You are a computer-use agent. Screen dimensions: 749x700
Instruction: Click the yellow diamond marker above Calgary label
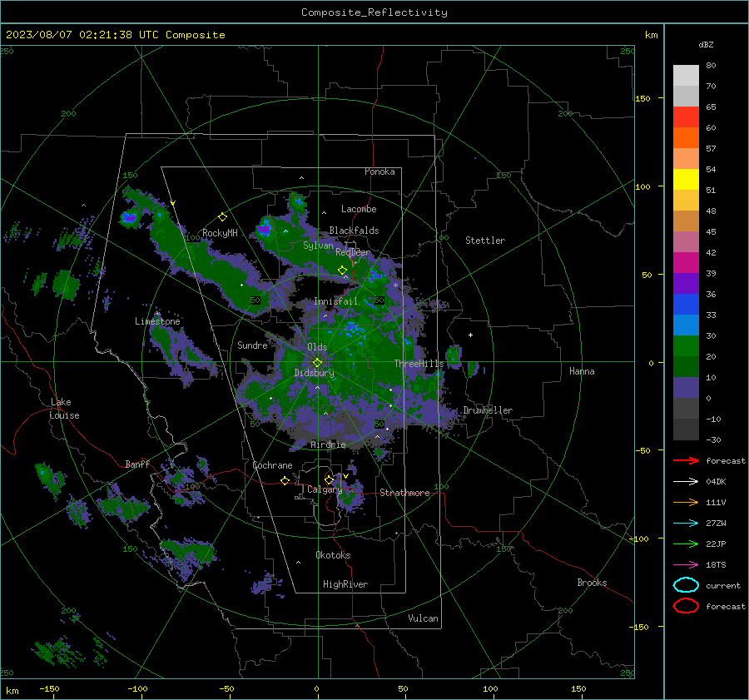pos(329,479)
